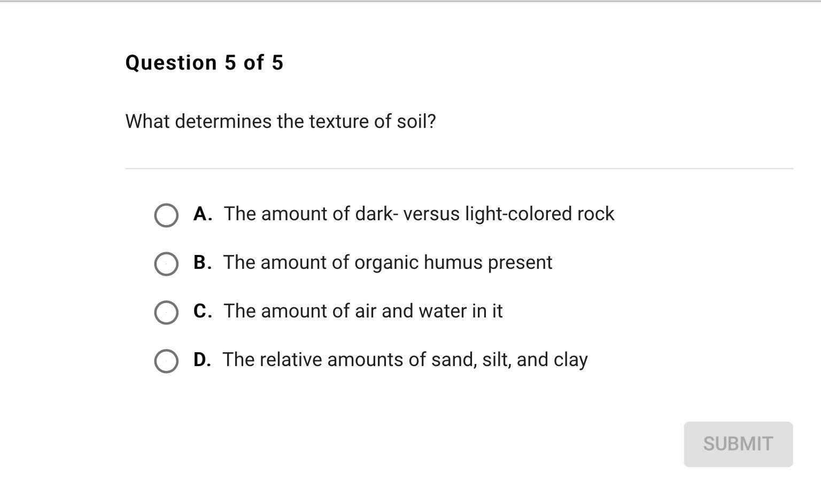Image resolution: width=821 pixels, height=504 pixels.
Task: Select answer text about dark- versus light-colored rock
Action: pyautogui.click(x=419, y=214)
